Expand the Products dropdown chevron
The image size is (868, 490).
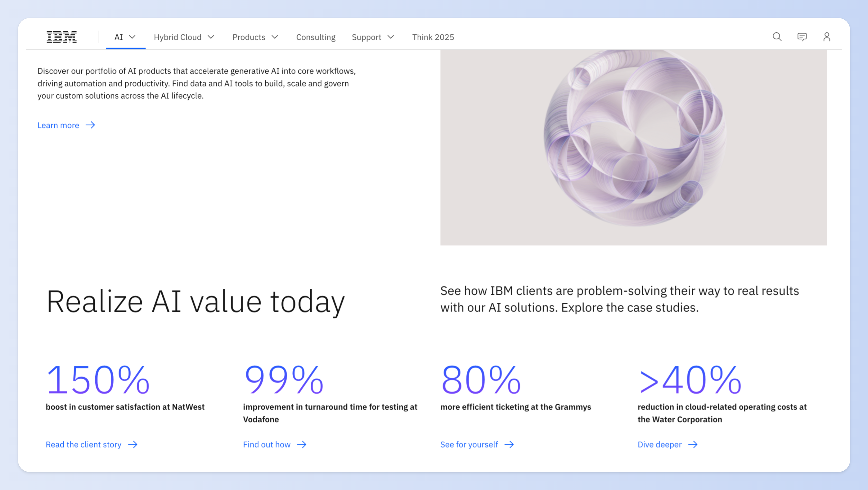tap(275, 37)
